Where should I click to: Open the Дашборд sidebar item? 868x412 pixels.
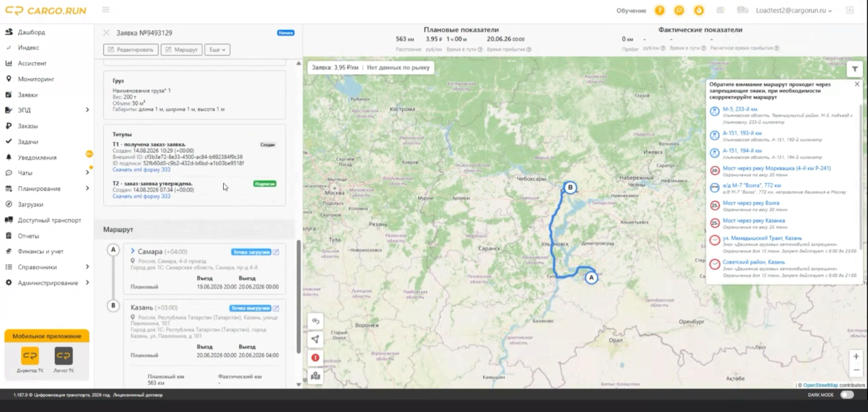tap(31, 32)
